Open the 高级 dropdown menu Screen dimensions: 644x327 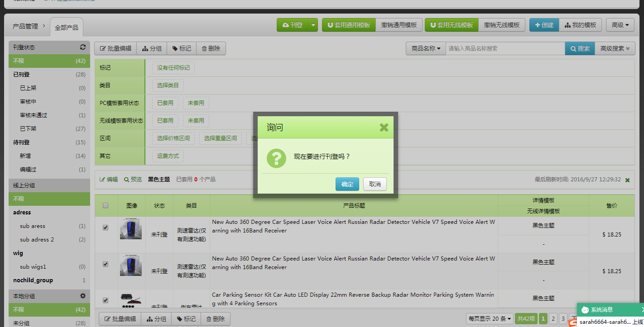point(620,25)
